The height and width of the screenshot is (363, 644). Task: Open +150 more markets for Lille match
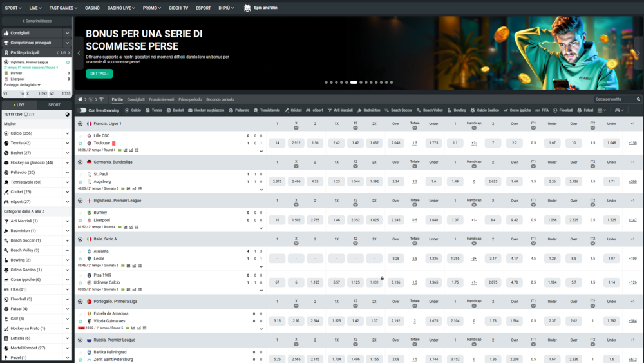[x=632, y=143]
